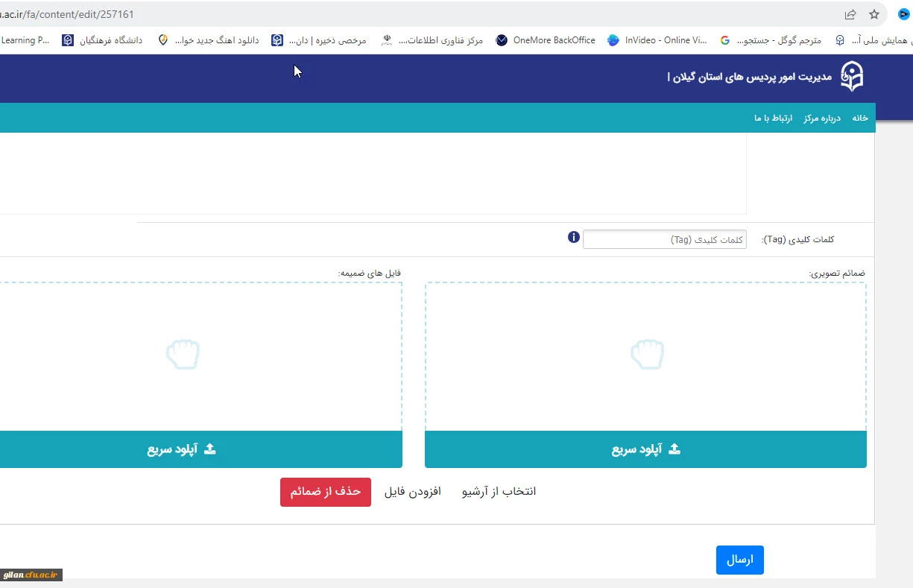Click the red حذف از ضمائم button
Screen dimensions: 913x588
326,492
